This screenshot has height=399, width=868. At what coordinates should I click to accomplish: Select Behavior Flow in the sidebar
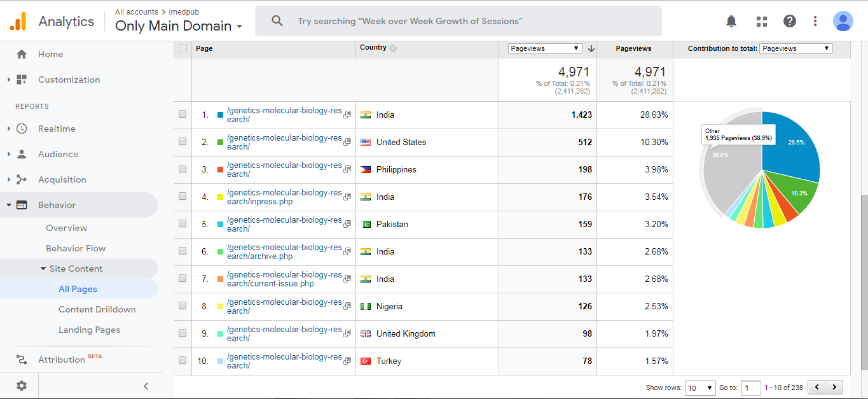pyautogui.click(x=76, y=248)
